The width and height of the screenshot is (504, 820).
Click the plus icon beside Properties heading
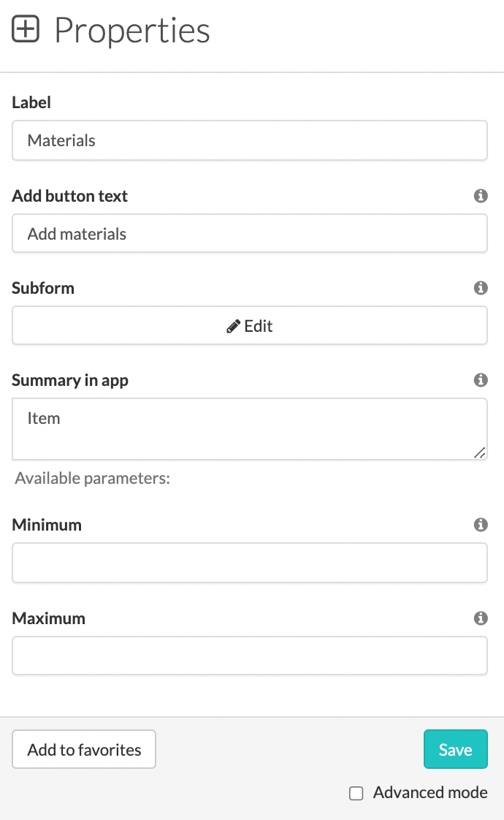pyautogui.click(x=26, y=29)
